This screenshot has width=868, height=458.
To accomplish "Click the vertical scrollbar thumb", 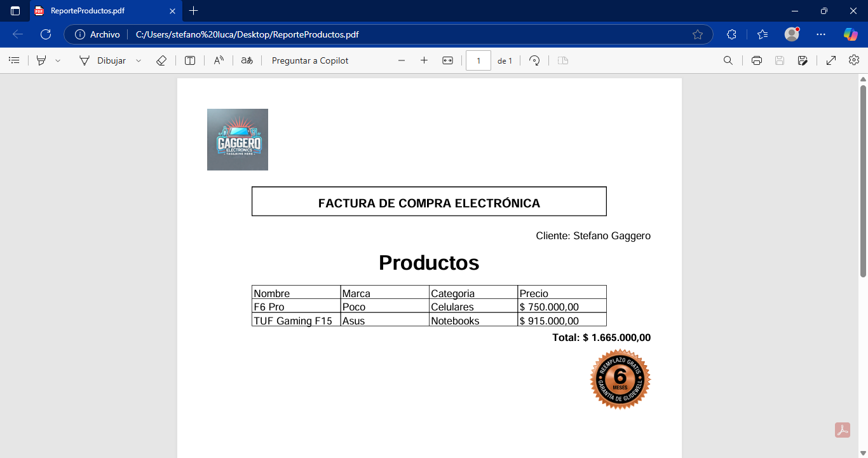I will click(863, 181).
